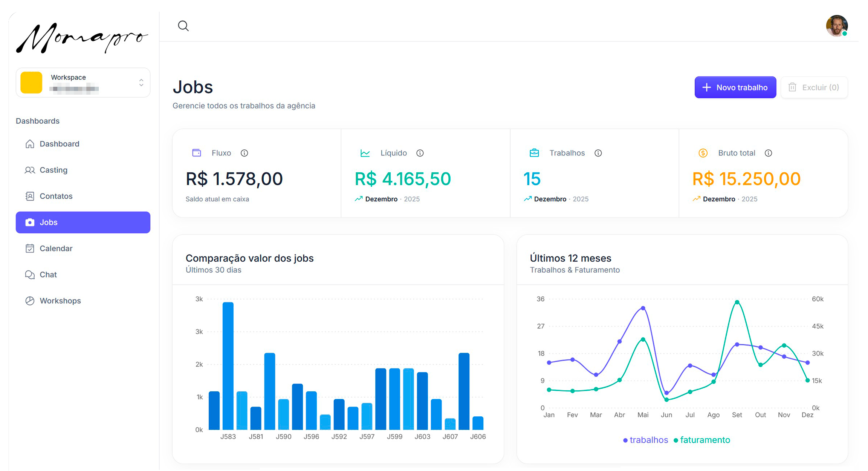Click the info icon beside Trabalhos
Screen dimensions: 868x471
(x=598, y=153)
